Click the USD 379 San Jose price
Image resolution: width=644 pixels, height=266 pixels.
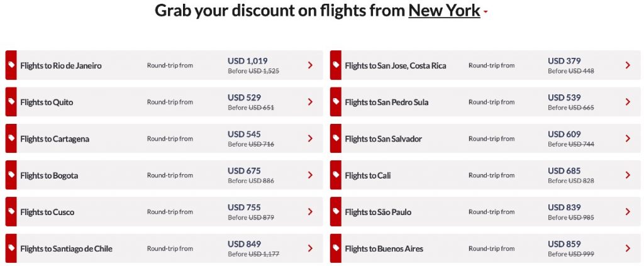pos(564,61)
